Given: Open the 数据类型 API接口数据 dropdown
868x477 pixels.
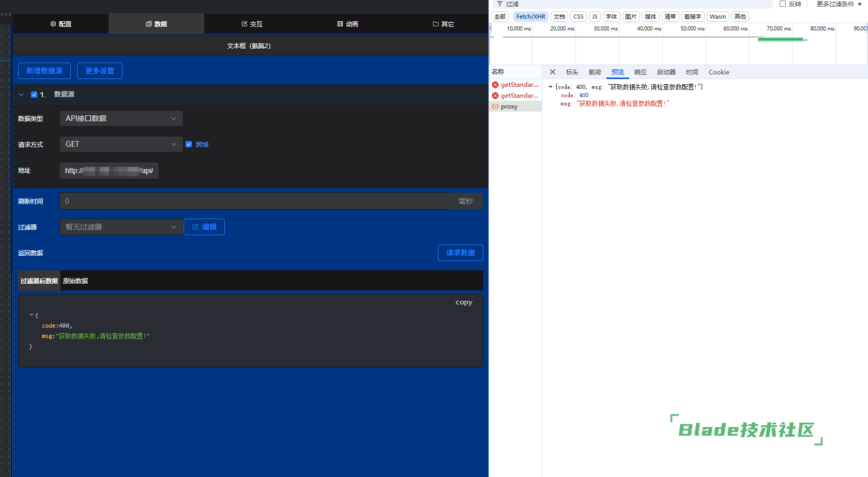Looking at the screenshot, I should (x=121, y=118).
